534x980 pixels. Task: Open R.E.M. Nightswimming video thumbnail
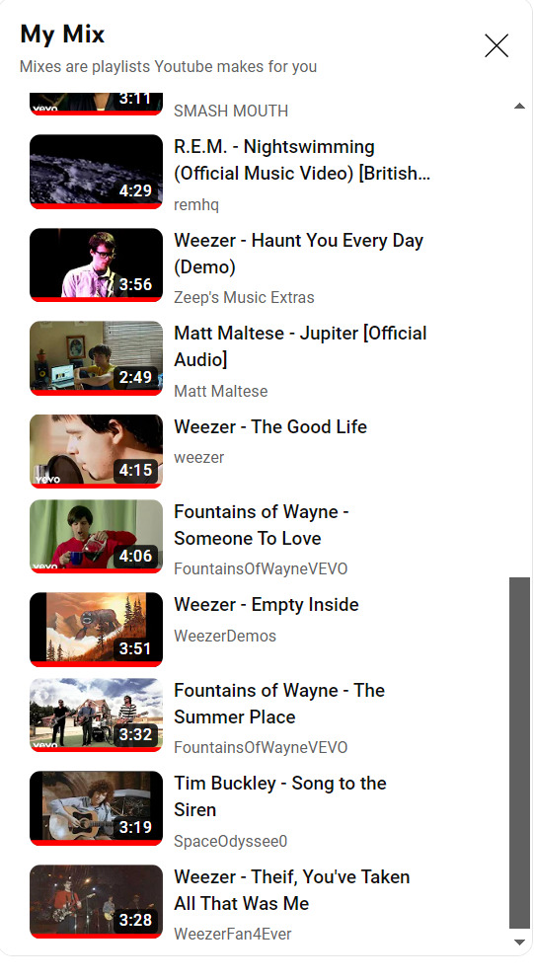point(97,172)
